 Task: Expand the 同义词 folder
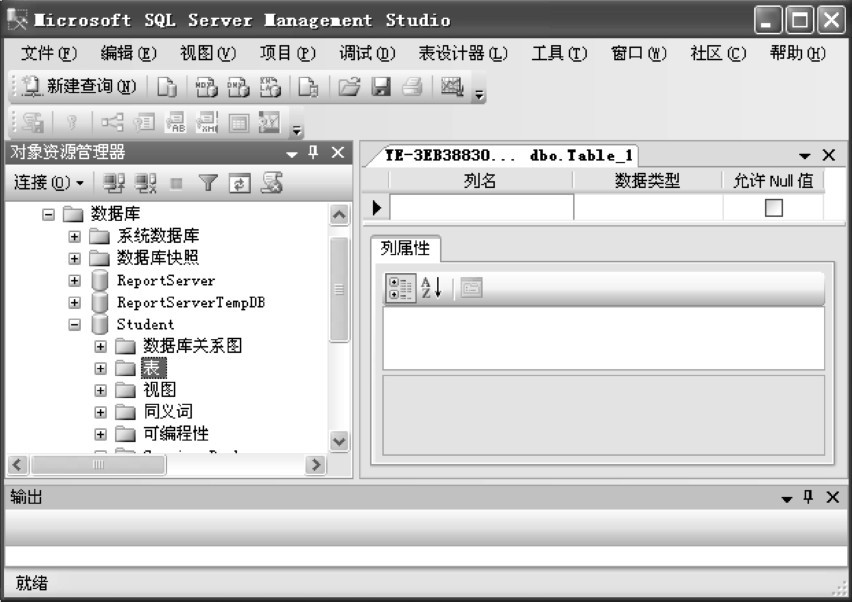101,412
